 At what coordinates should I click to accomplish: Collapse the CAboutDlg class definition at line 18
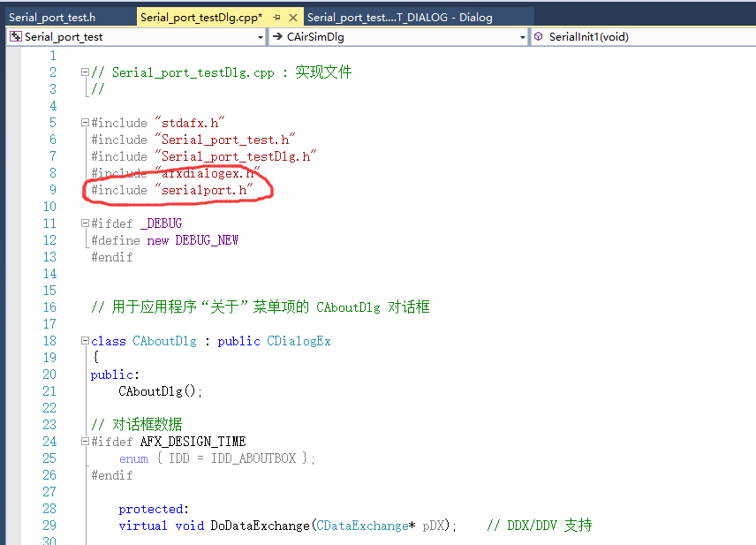84,340
